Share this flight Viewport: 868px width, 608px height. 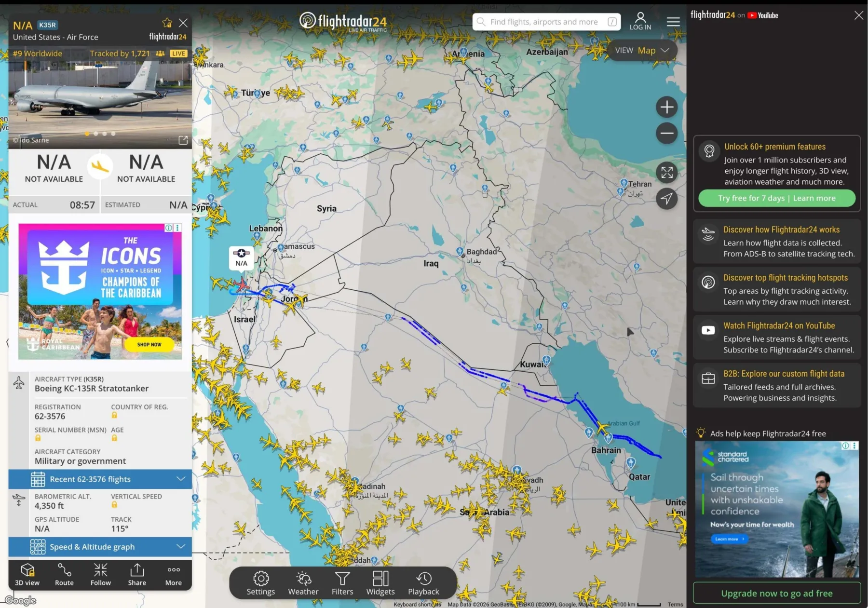(137, 575)
